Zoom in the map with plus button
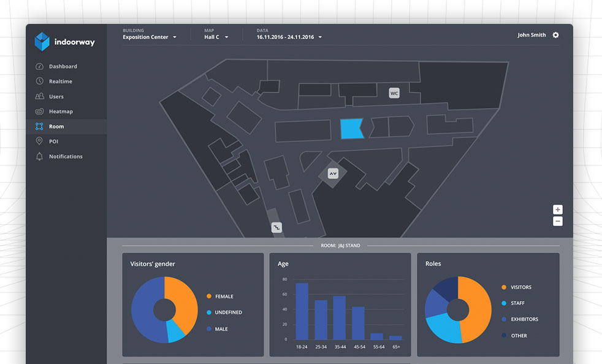Screen dimensions: 602x364 [557, 209]
